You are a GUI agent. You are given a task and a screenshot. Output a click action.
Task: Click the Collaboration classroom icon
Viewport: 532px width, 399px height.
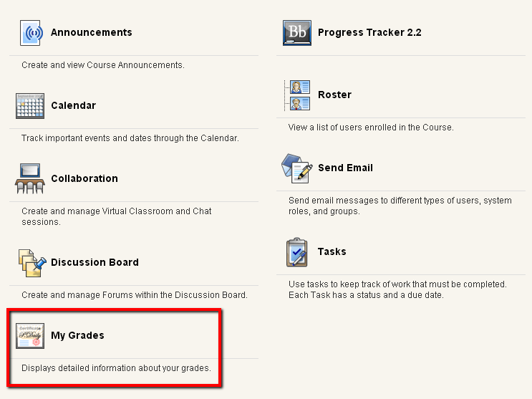point(30,178)
